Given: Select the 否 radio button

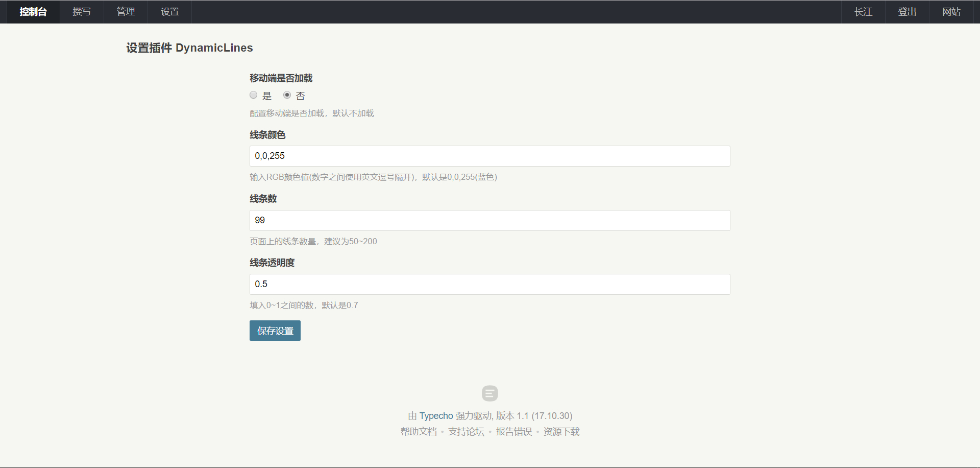Looking at the screenshot, I should 287,95.
